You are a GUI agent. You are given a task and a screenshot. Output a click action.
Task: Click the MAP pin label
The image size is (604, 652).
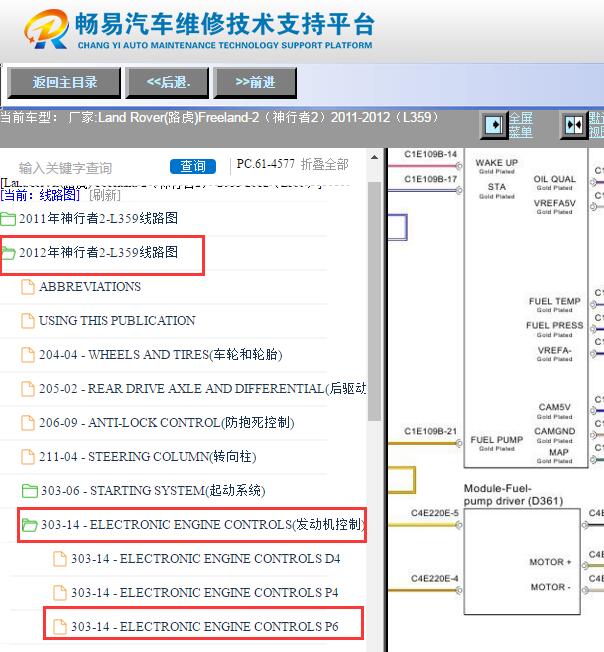click(x=559, y=452)
